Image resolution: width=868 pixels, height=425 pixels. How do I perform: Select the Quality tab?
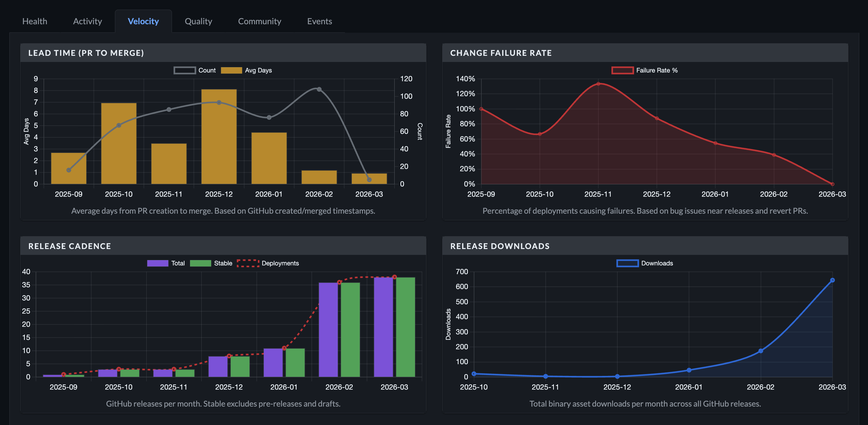pos(198,21)
